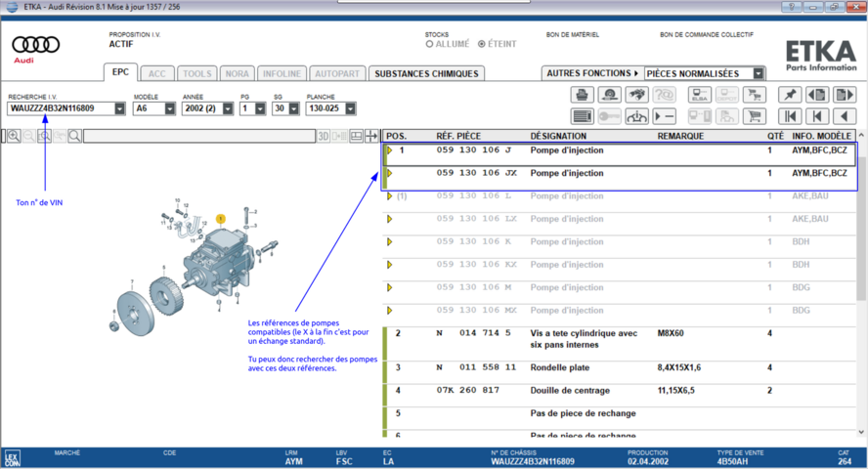The height and width of the screenshot is (469, 868).
Task: Click the triangle-dash collapse rows icon
Action: tap(665, 116)
